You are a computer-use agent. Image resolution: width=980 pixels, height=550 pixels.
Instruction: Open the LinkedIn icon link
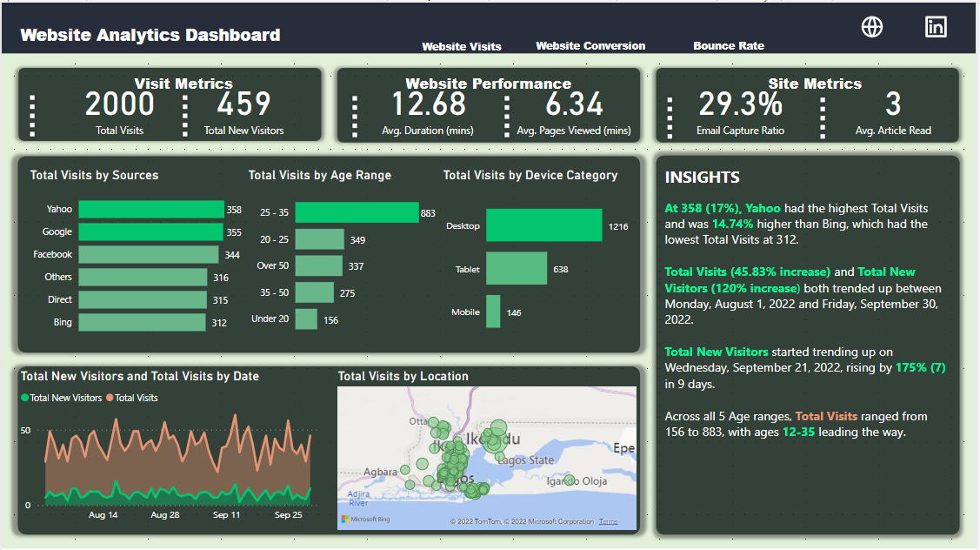[x=936, y=27]
